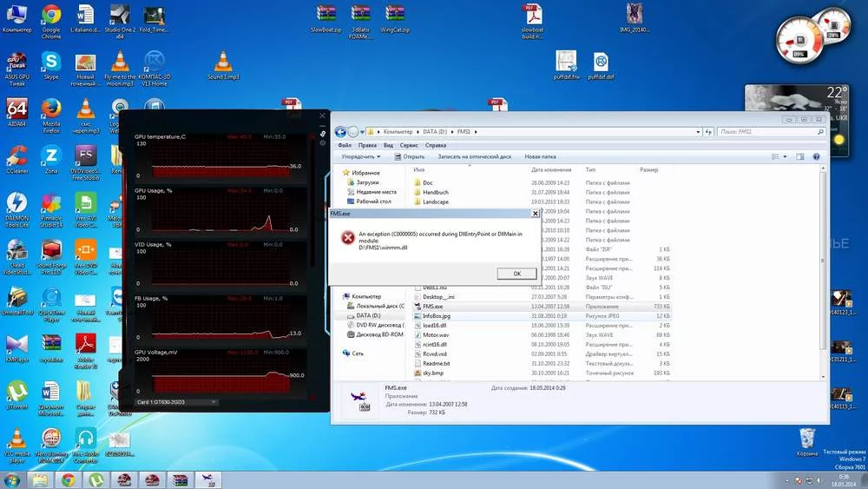Select Загрузки under Избранное
Screen dimensions: 868x489
pos(368,182)
